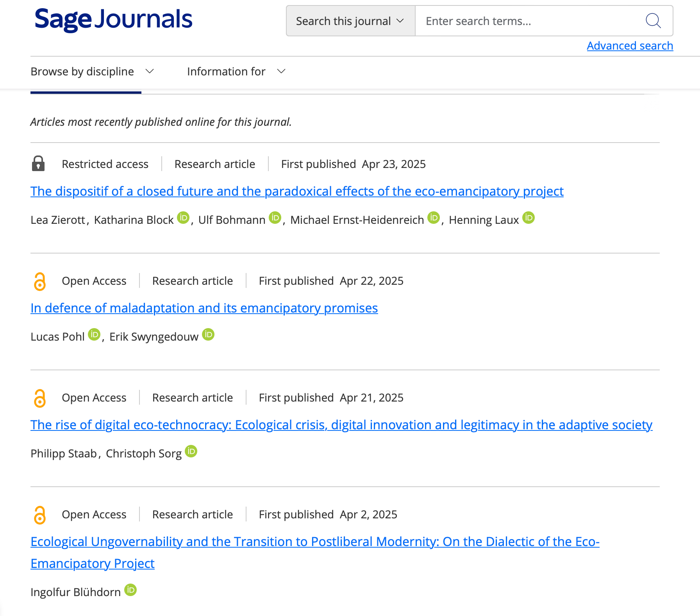
Task: Click the Restricted access lock icon
Action: (38, 164)
